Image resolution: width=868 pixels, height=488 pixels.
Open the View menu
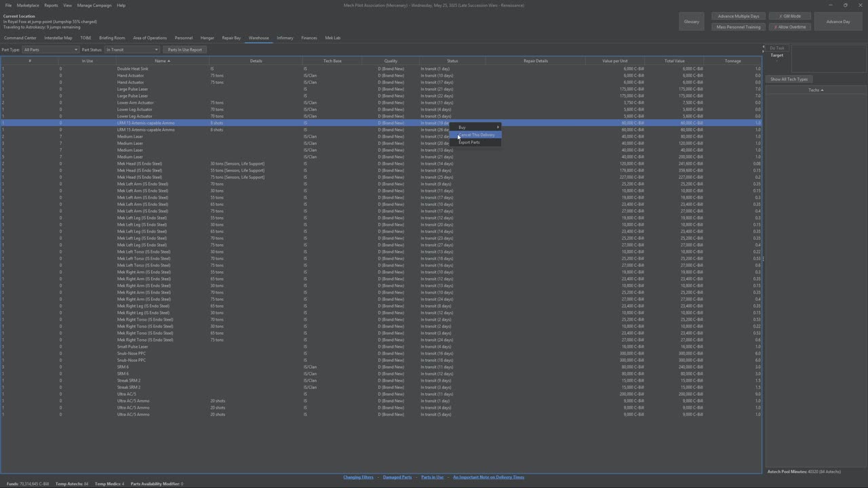68,5
